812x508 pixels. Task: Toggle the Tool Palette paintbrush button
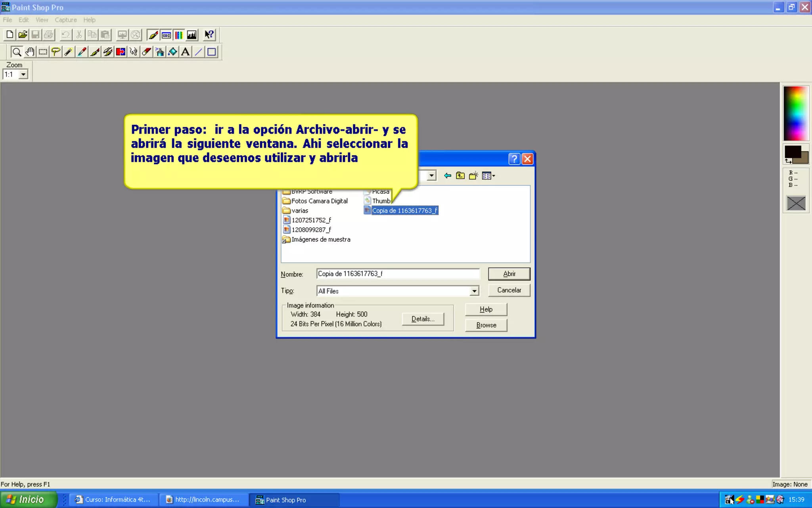click(153, 35)
